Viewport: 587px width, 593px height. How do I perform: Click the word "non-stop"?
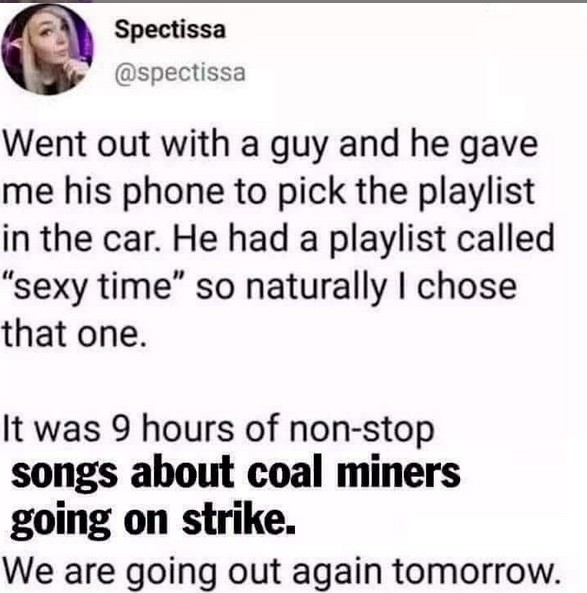(x=362, y=430)
